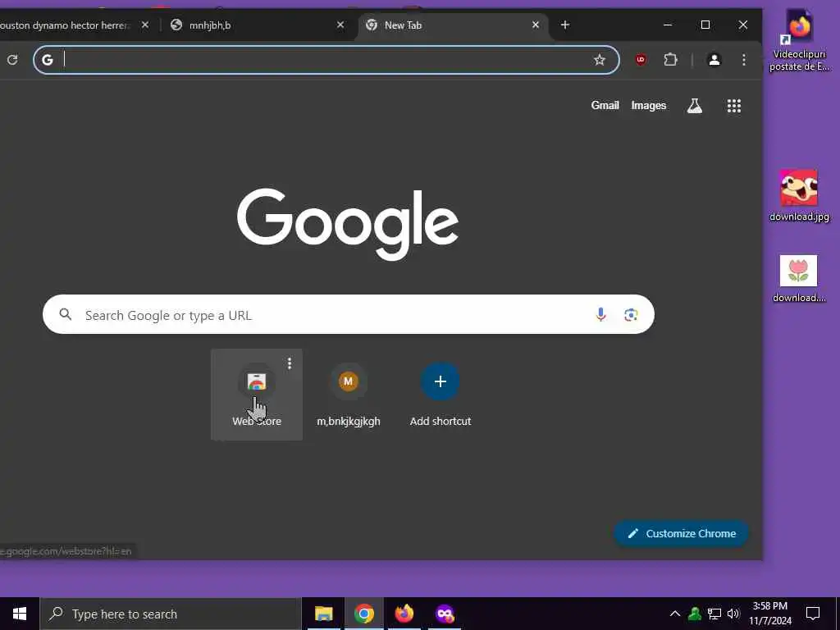The width and height of the screenshot is (840, 630).
Task: Click the Google logo
Action: pos(348,225)
